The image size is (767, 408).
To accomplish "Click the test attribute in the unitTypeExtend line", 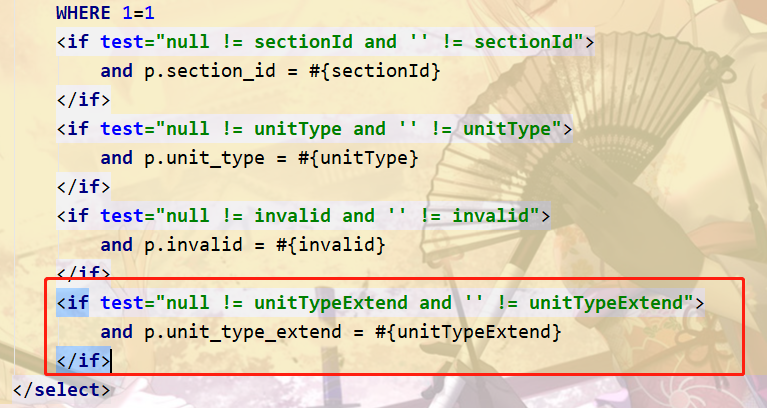I will tap(122, 303).
